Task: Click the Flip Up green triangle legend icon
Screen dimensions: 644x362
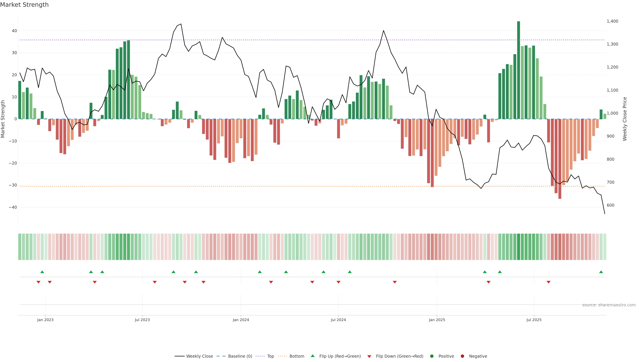Action: pyautogui.click(x=312, y=356)
